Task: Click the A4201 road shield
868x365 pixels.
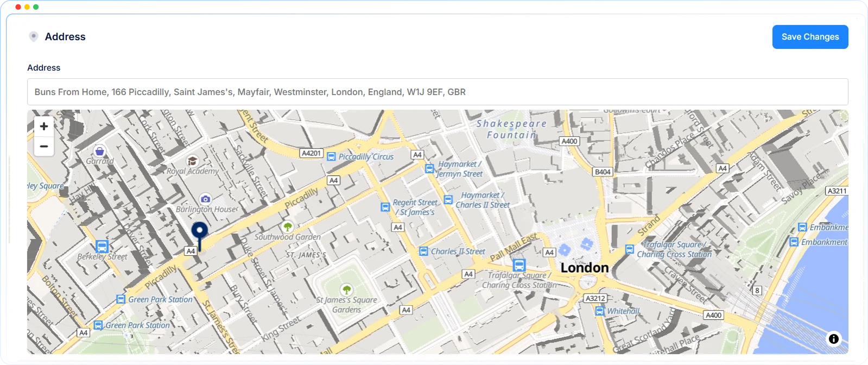Action: 312,153
